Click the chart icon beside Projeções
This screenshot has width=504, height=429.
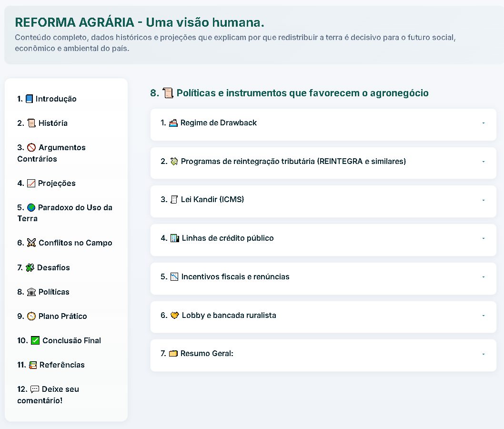31,184
